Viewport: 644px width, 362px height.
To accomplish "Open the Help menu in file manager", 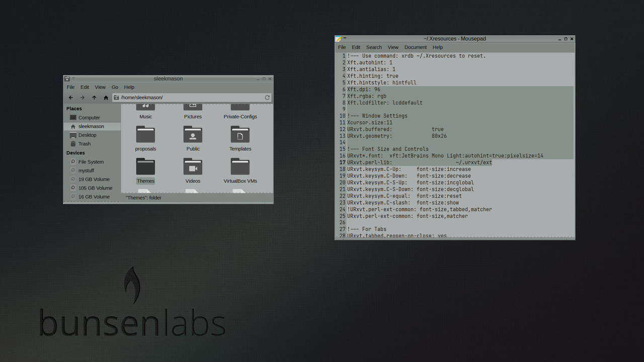I will click(129, 87).
